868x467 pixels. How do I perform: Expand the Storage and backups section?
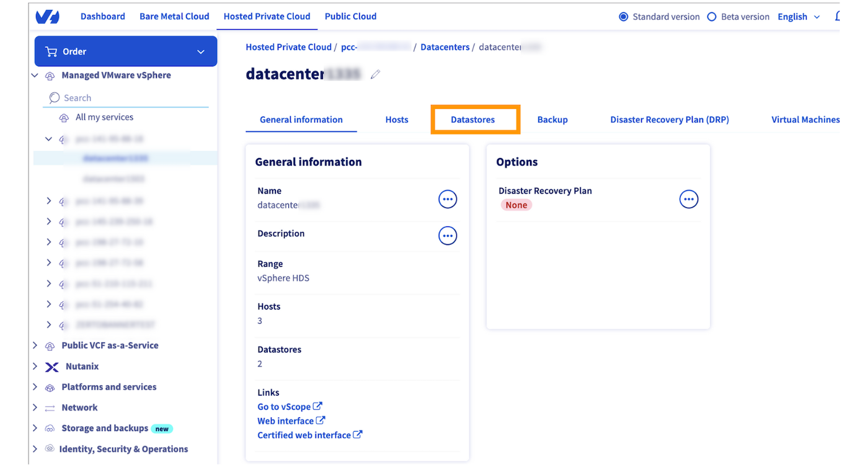coord(35,428)
